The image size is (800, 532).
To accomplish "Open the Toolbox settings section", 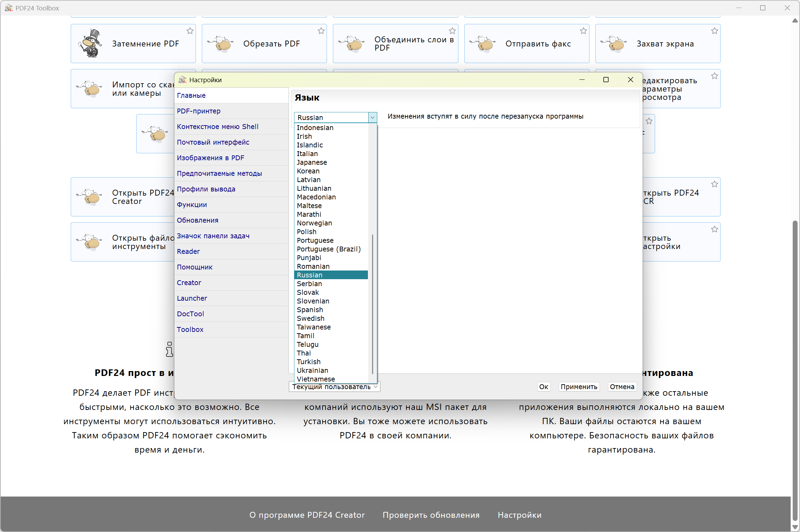I will 232,329.
